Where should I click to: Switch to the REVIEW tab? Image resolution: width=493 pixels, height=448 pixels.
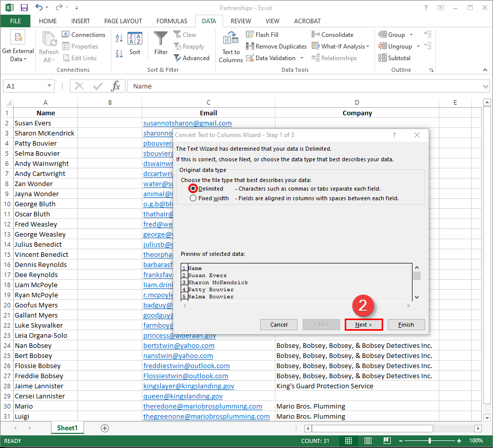point(241,21)
